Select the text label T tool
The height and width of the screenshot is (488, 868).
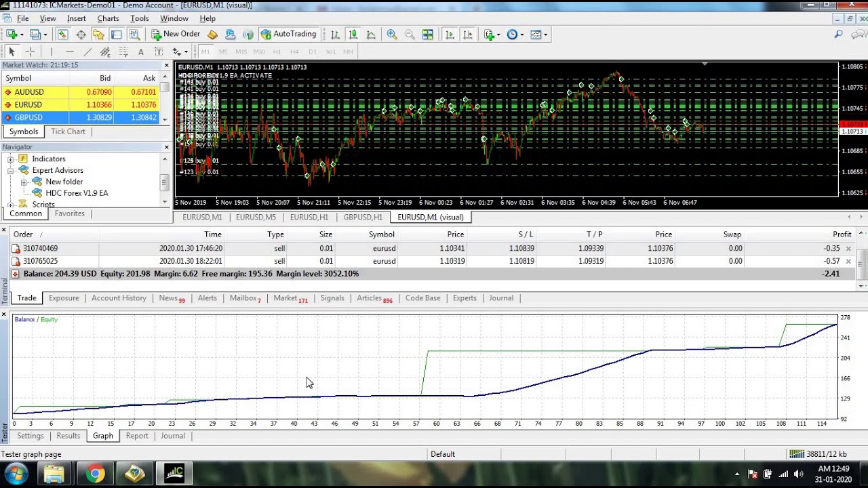(x=158, y=52)
